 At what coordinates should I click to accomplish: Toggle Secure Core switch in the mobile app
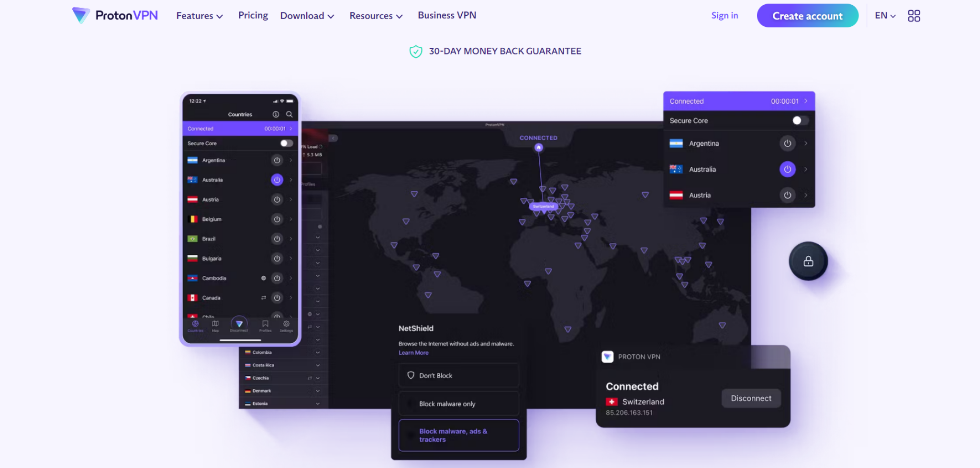[x=287, y=142]
